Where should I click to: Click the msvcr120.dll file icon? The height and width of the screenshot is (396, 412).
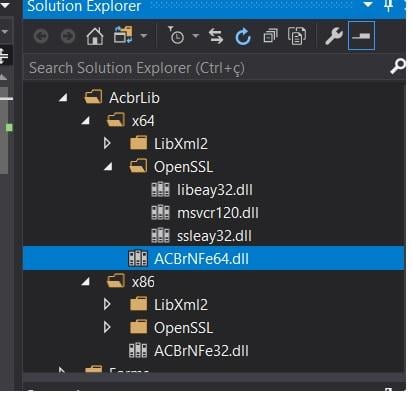click(160, 212)
